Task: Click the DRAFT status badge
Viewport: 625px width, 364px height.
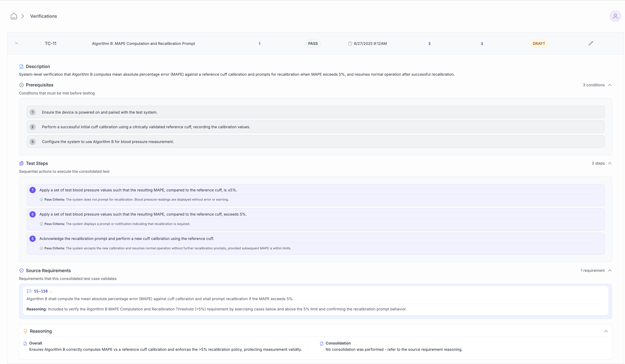Action: click(539, 43)
